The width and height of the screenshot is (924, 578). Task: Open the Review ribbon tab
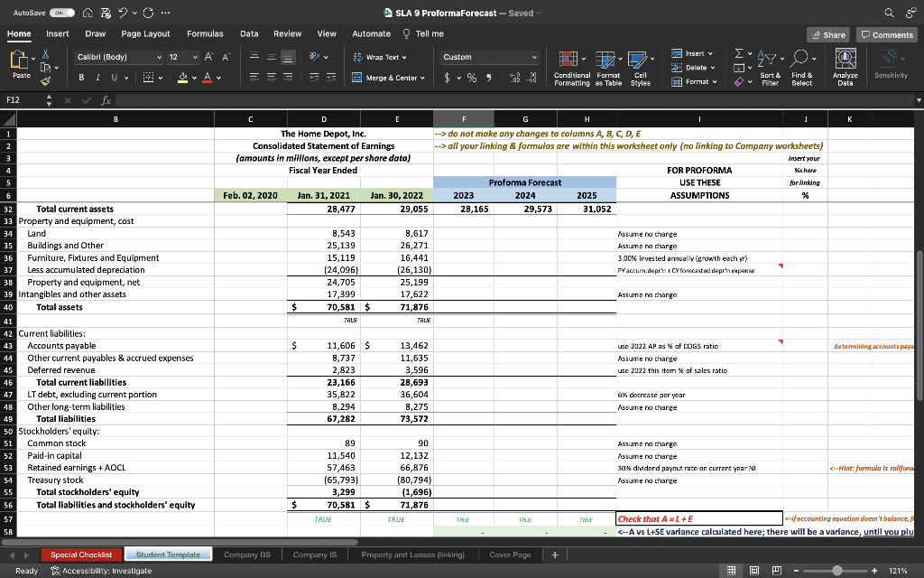pos(288,33)
